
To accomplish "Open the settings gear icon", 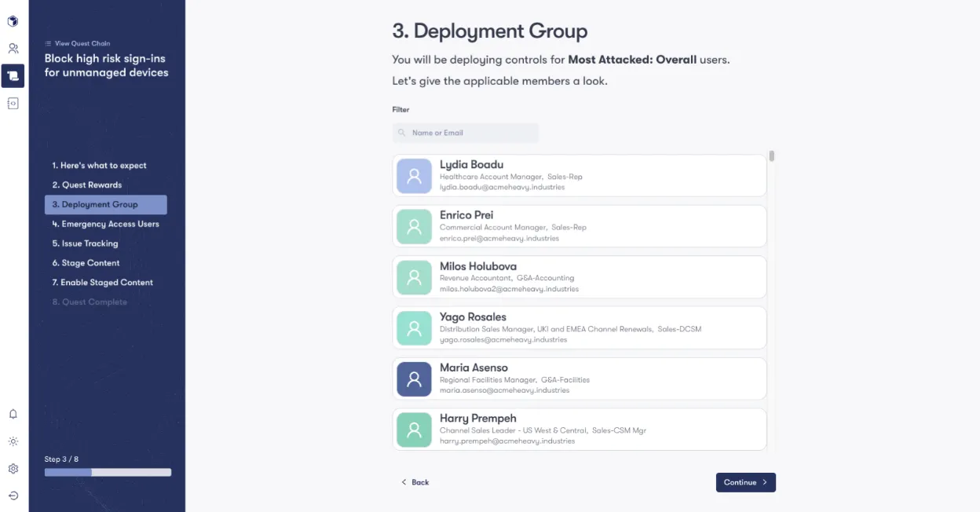I will tap(13, 468).
